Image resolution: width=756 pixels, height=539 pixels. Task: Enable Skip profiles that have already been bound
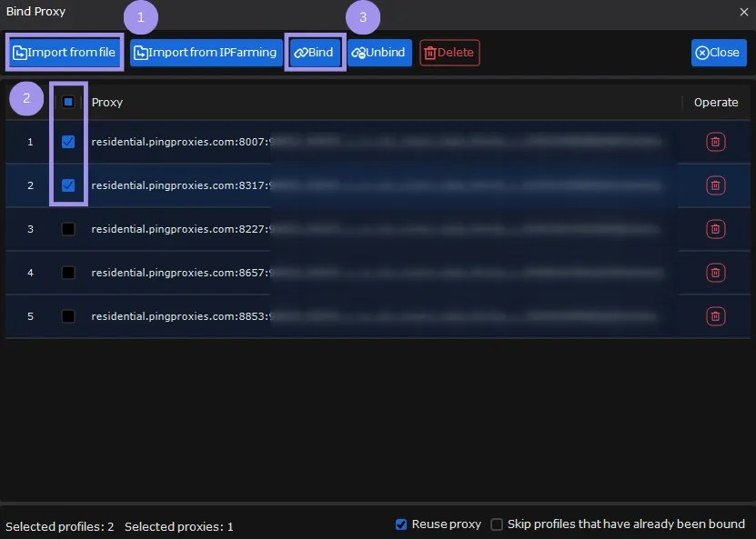(x=496, y=524)
